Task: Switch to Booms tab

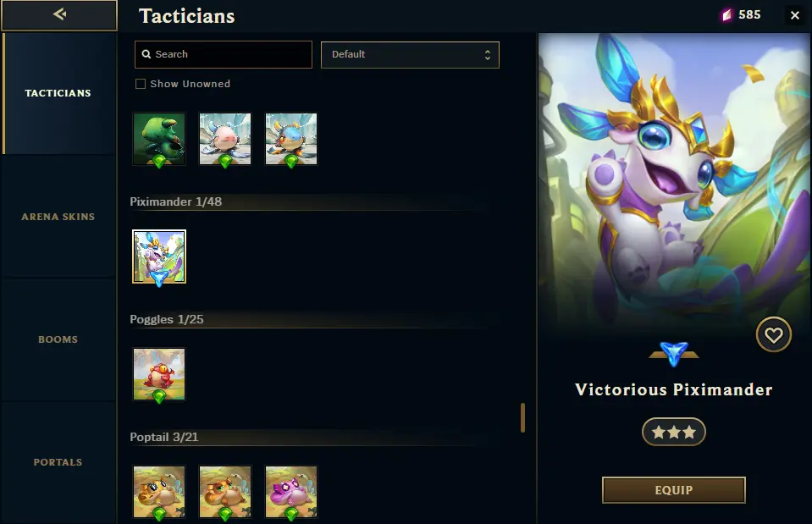Action: 58,339
